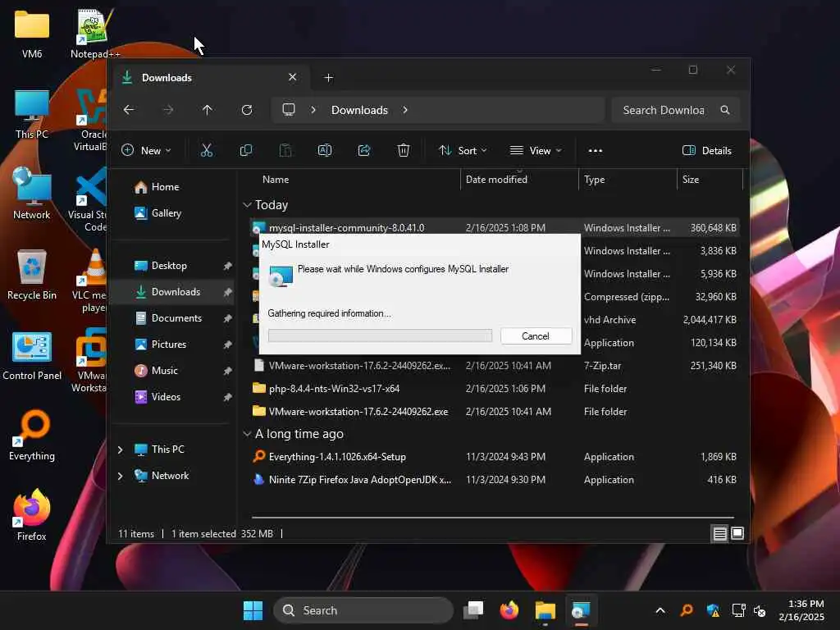Expand Network in navigation pane
840x630 pixels.
(x=121, y=476)
